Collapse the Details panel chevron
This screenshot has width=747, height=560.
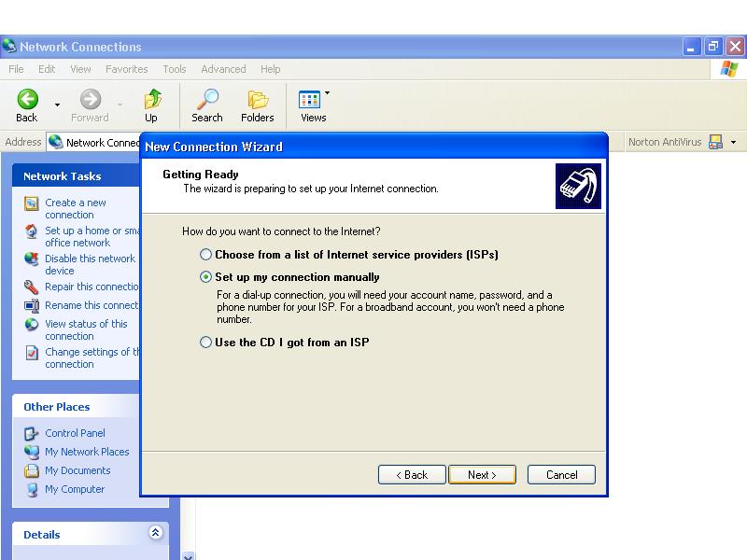point(155,532)
